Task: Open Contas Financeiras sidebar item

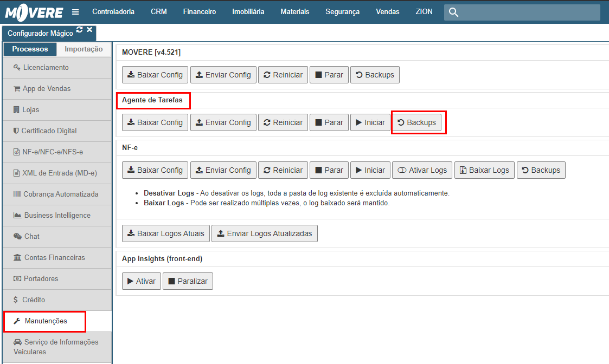Action: pos(57,258)
